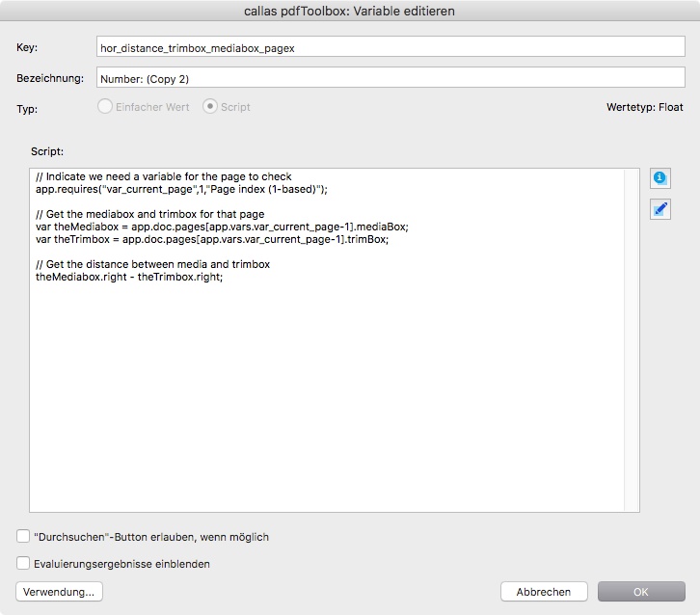The height and width of the screenshot is (615, 700).
Task: Toggle the Evaluierungsergebnisse einblenden checkbox
Action: click(23, 563)
